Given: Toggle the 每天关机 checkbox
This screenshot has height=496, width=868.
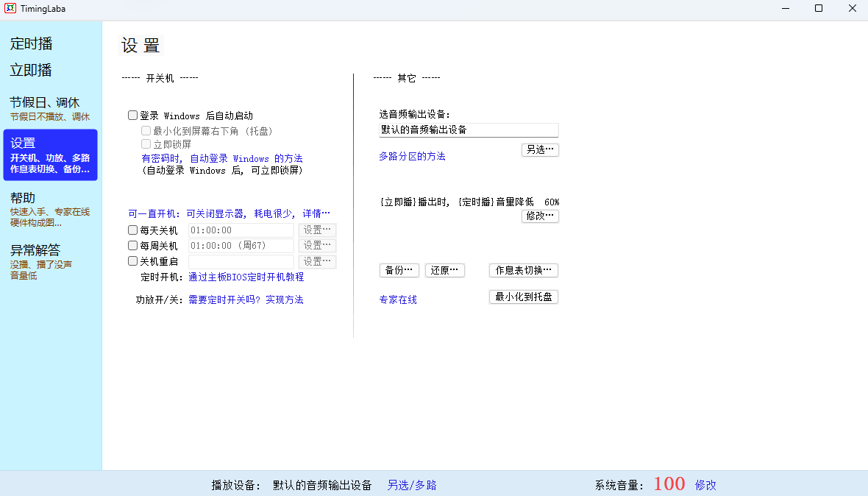Looking at the screenshot, I should tap(133, 230).
